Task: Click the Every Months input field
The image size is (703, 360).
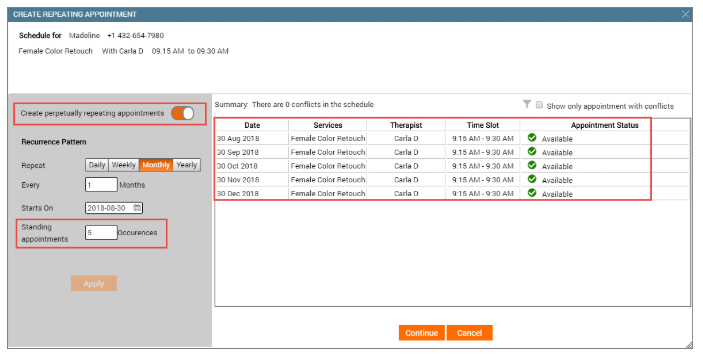Action: (101, 185)
